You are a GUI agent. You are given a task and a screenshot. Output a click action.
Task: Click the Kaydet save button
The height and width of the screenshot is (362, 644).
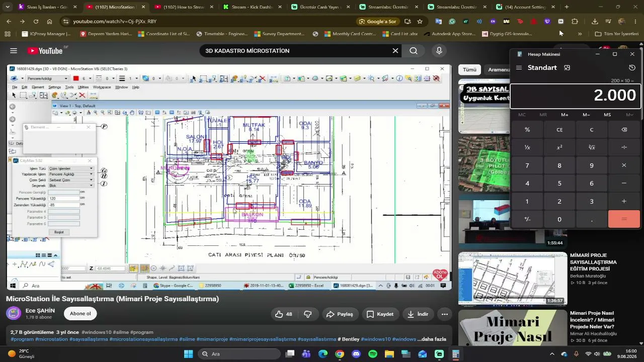click(x=380, y=314)
